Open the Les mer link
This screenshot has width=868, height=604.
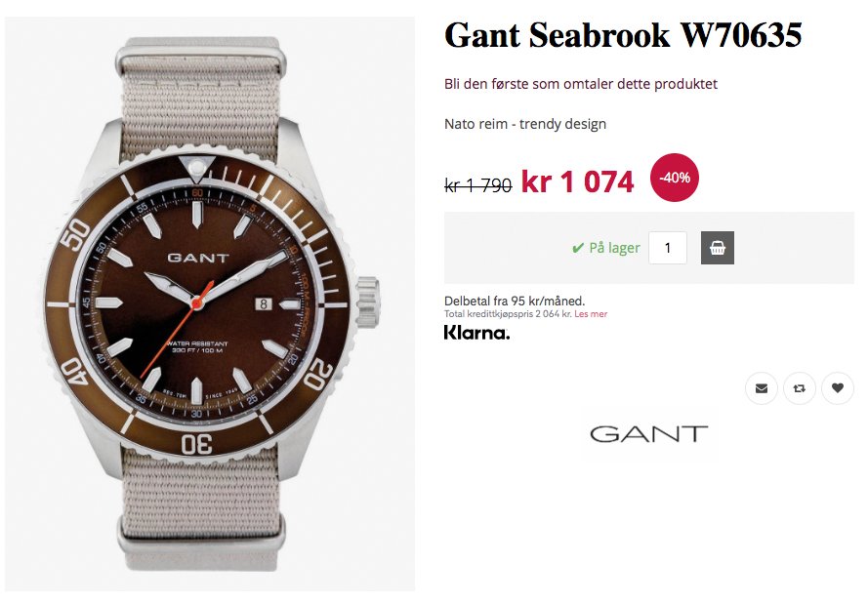coord(591,314)
